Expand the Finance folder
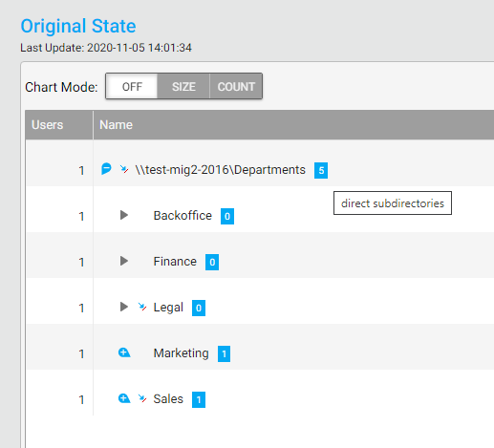Viewport: 494px width, 448px height. (124, 261)
